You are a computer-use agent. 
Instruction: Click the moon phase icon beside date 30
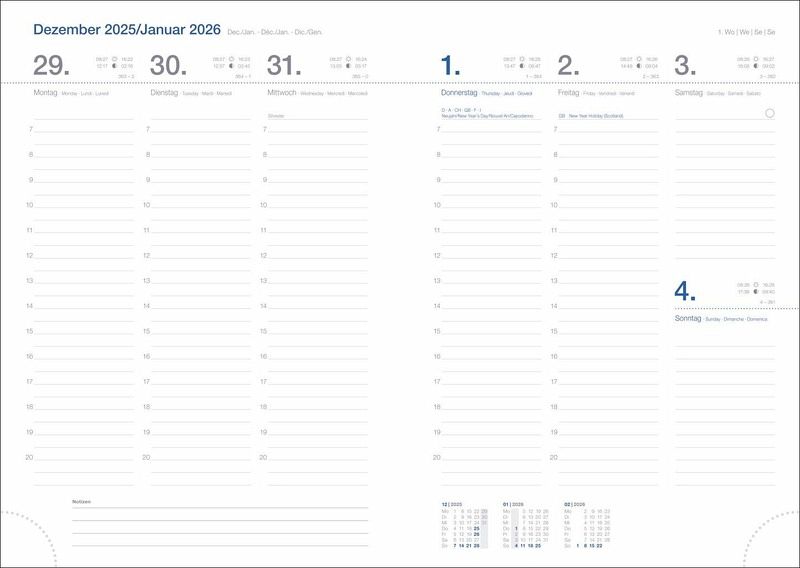coord(231,67)
